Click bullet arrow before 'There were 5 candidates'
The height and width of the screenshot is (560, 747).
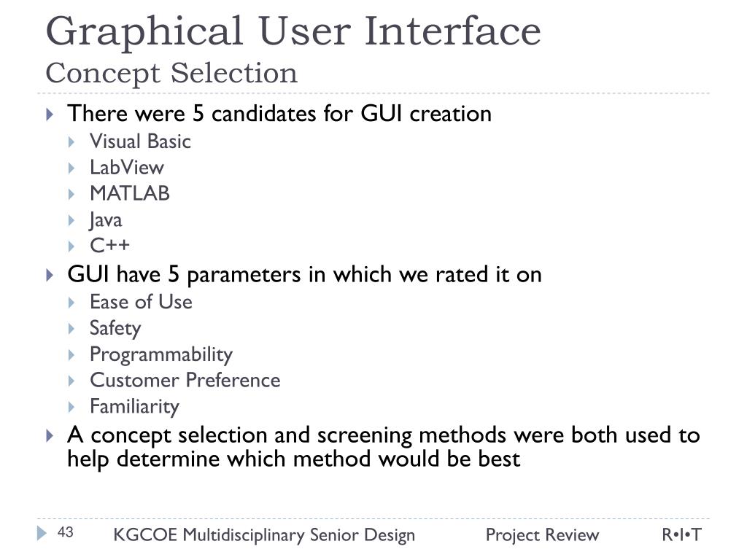50,114
